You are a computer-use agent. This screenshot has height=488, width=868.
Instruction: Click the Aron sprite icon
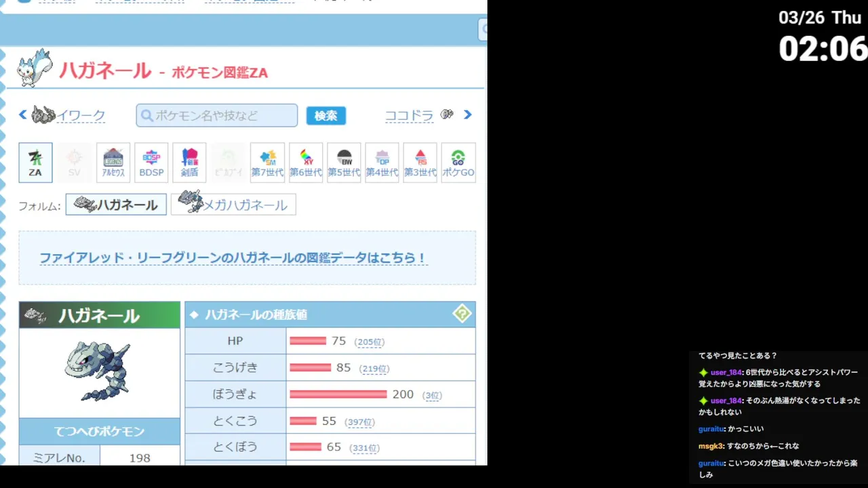pyautogui.click(x=447, y=115)
